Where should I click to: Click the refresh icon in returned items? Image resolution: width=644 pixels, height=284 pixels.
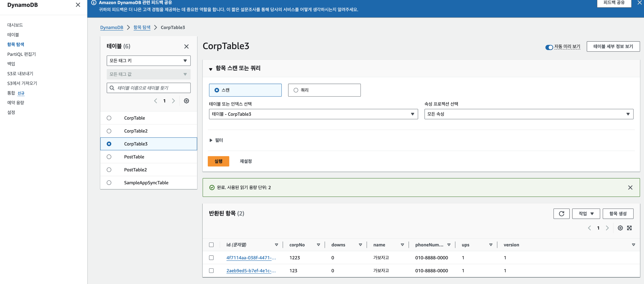561,214
